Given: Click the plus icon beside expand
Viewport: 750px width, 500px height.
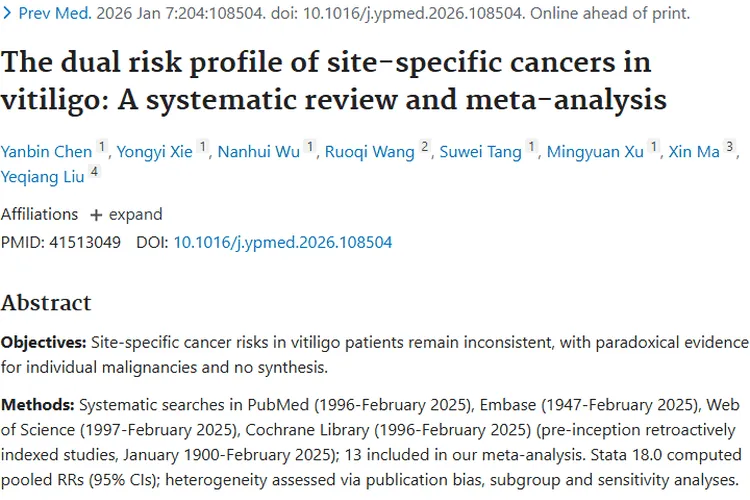Looking at the screenshot, I should (96, 215).
